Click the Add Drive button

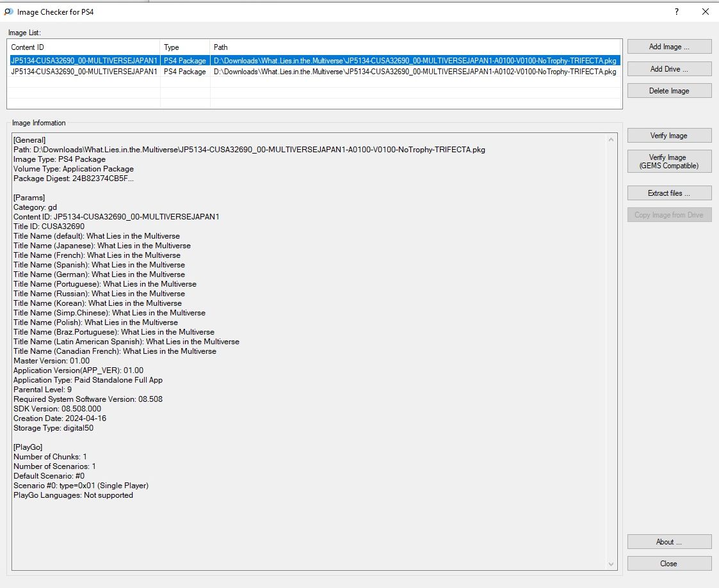pyautogui.click(x=669, y=68)
